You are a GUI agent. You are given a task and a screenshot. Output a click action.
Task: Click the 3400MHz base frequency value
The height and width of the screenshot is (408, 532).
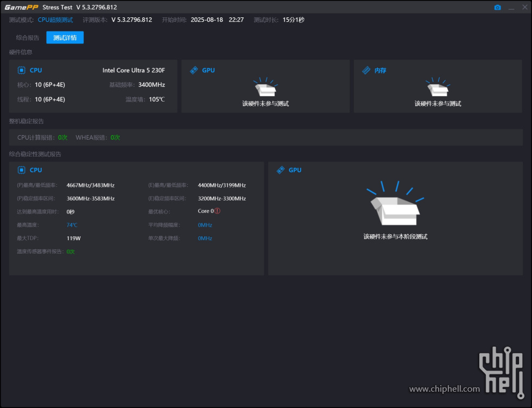(x=151, y=85)
